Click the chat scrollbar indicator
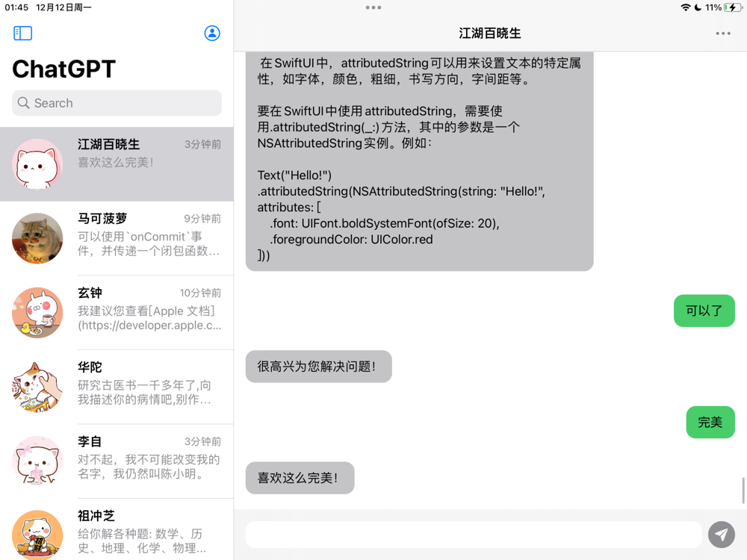 click(743, 490)
